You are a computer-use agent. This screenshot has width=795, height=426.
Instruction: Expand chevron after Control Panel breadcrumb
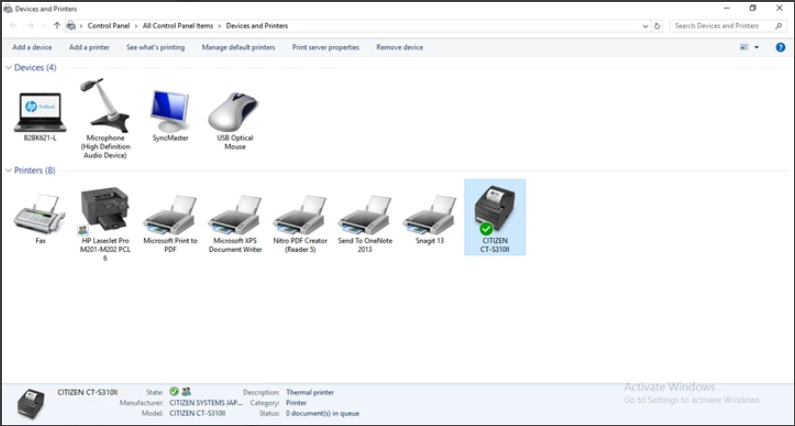coord(134,26)
